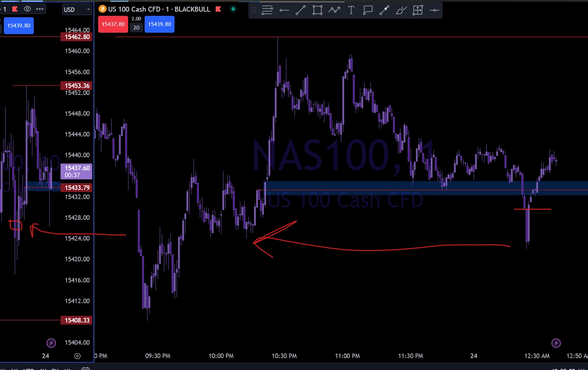Click the 24 date label on left chart axis
The height and width of the screenshot is (370, 588).
[x=45, y=356]
